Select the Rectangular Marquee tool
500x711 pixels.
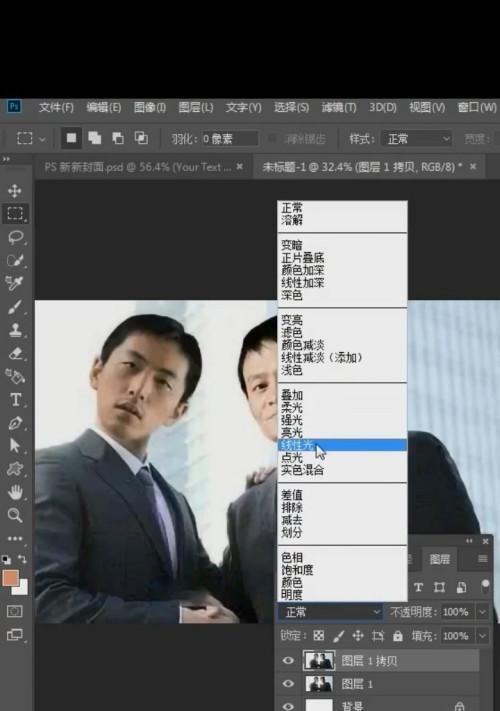[15, 213]
